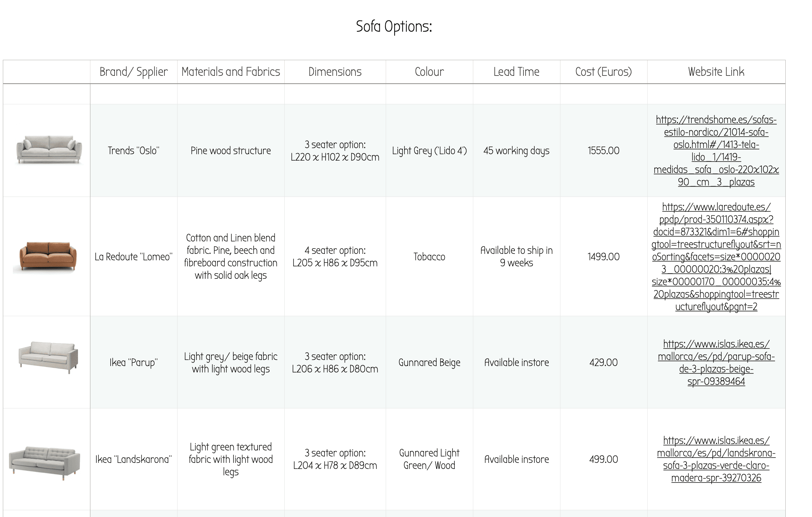Select the 'L220 x H102 x D90cm' dimensions cell
Viewport: 812px width, 517px height.
point(335,151)
